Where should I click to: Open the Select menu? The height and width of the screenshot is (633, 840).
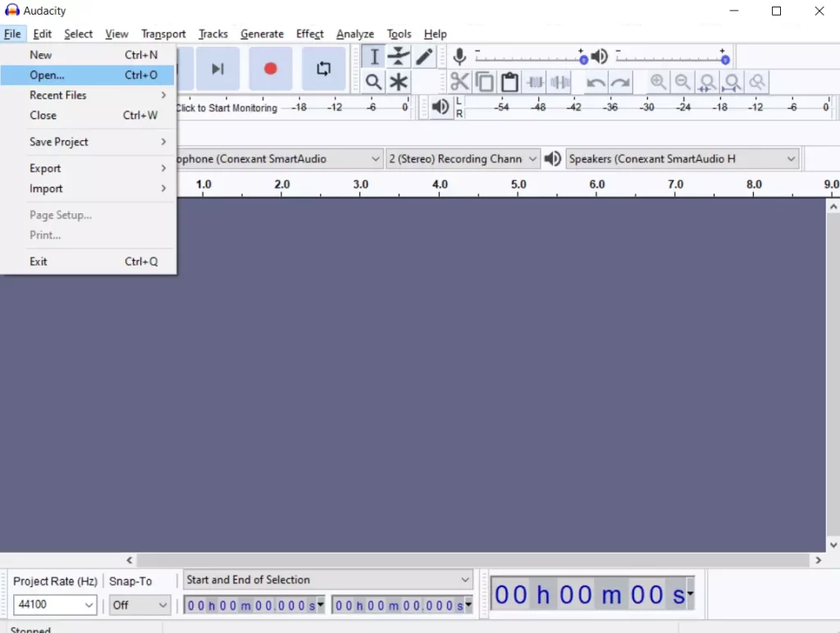(78, 34)
